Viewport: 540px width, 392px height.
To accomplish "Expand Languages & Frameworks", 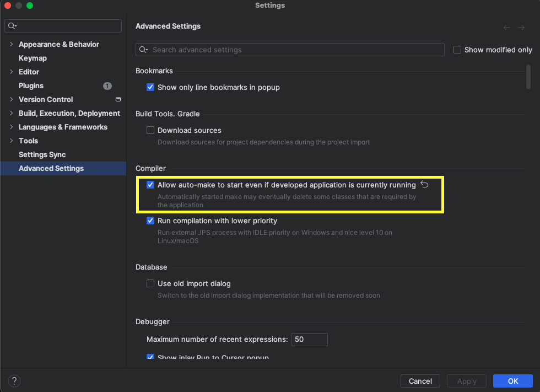I will click(x=12, y=127).
